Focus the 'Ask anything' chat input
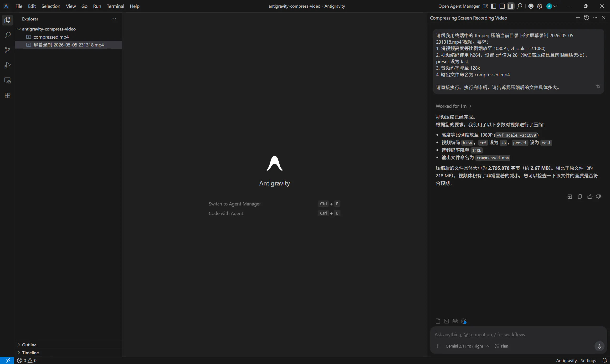610x364 pixels. coord(518,334)
